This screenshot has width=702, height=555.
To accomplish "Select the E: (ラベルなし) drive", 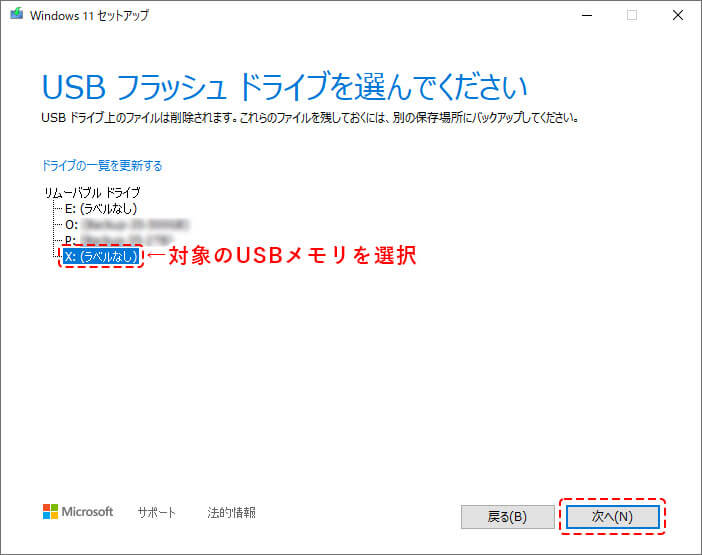I will [x=101, y=209].
